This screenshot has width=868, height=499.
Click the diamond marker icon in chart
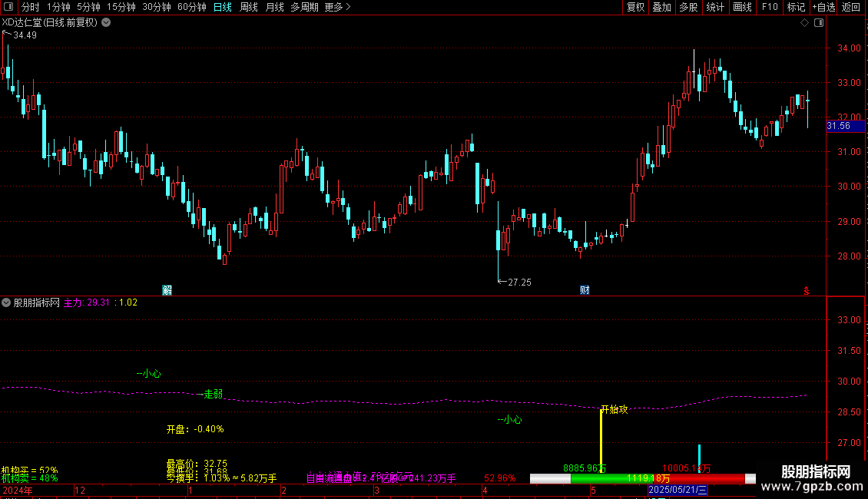click(x=805, y=23)
